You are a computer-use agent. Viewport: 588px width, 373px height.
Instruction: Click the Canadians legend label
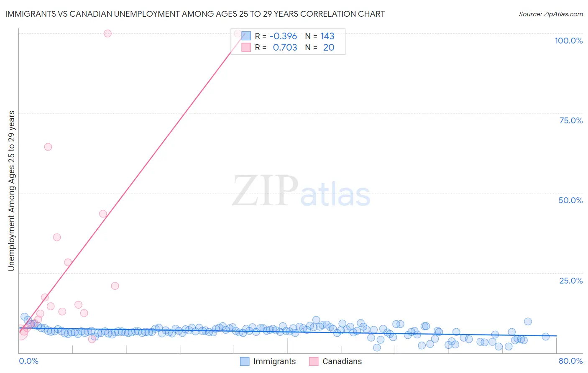(x=342, y=361)
